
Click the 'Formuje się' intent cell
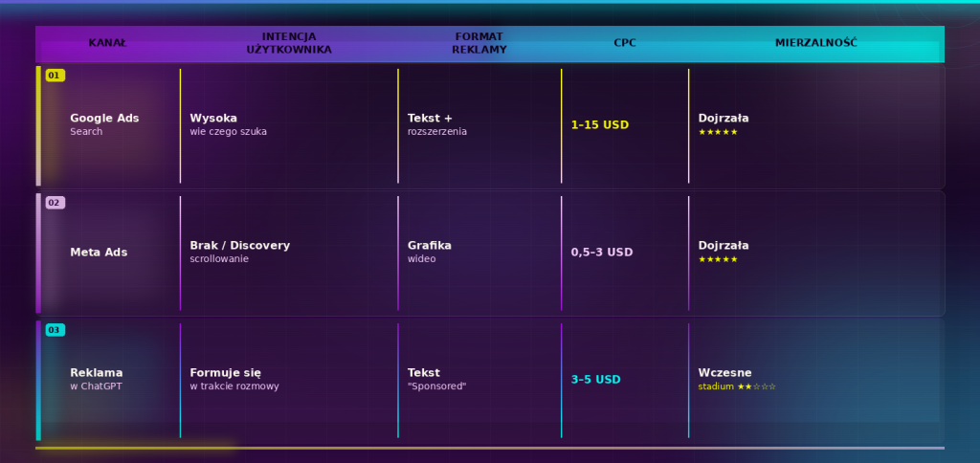coord(226,373)
